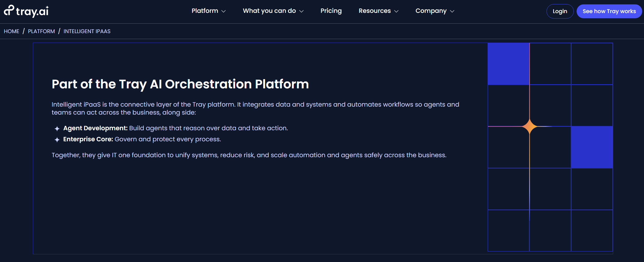Expand the Platform chevron arrow
This screenshot has width=644, height=262.
[x=223, y=11]
